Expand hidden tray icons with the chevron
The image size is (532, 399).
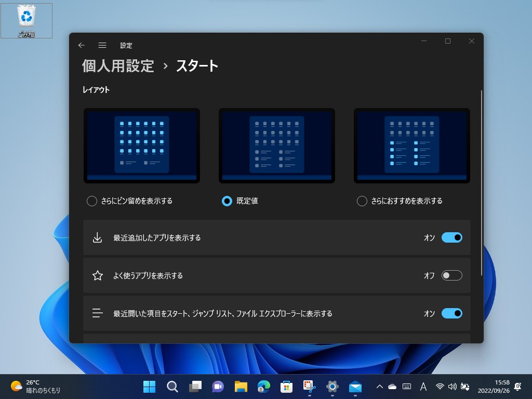point(379,387)
